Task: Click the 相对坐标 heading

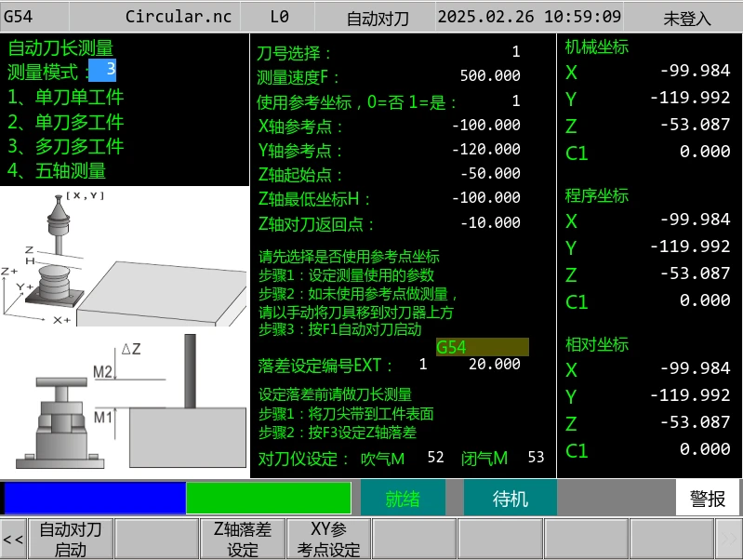Action: [x=597, y=344]
